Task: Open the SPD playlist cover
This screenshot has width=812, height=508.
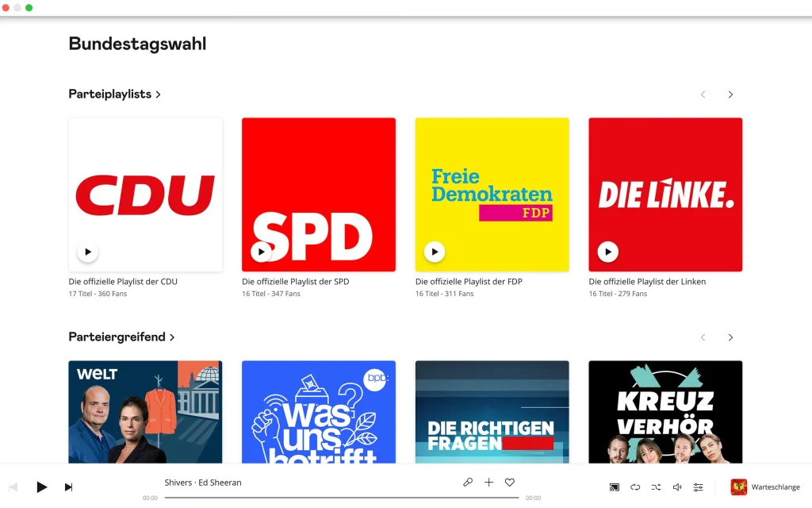Action: 319,194
